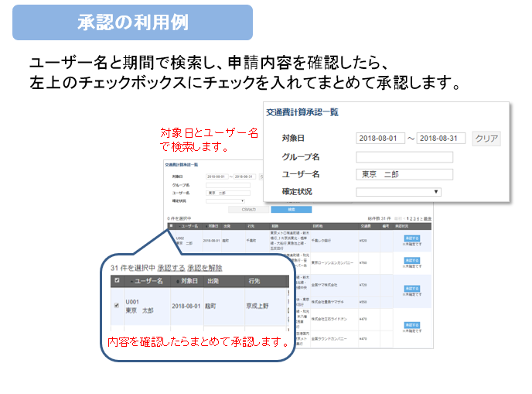532x394 pixels.
Task: Go to the 最後 page link in pagination
Action: click(428, 219)
